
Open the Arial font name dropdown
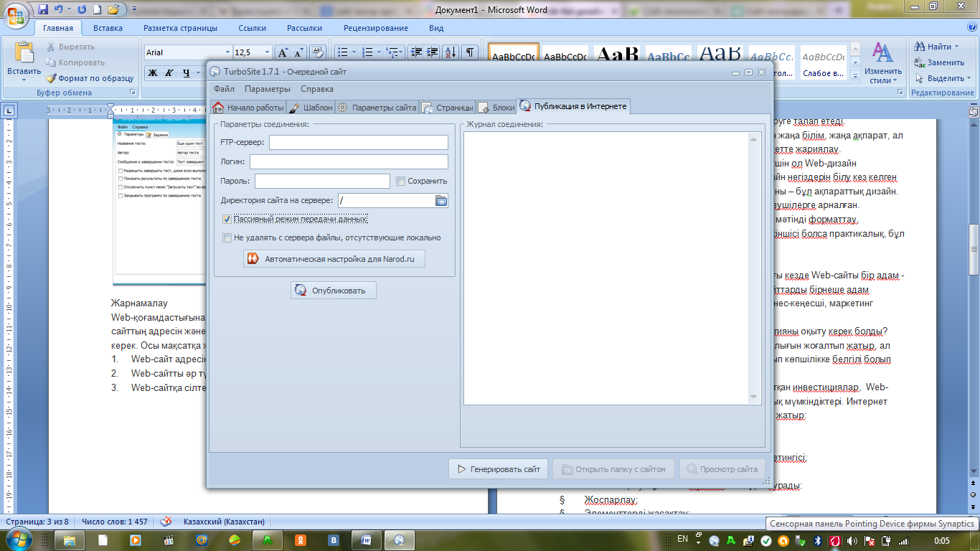227,52
